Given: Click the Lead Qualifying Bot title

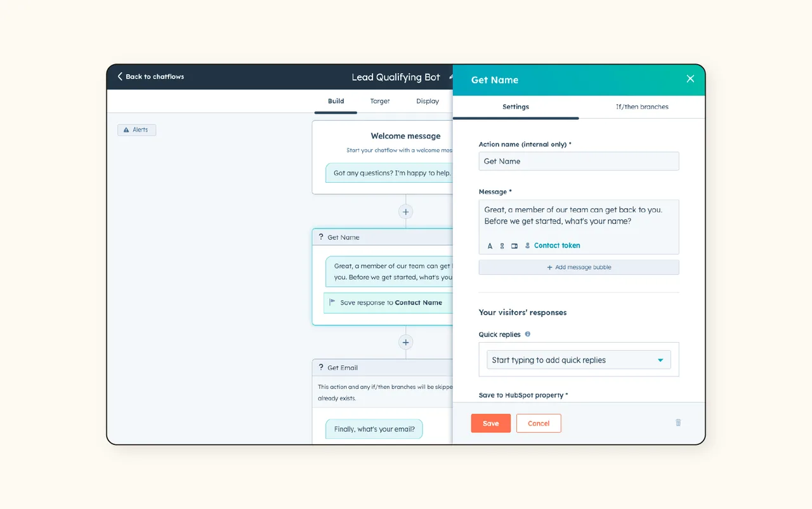Looking at the screenshot, I should click(x=396, y=77).
